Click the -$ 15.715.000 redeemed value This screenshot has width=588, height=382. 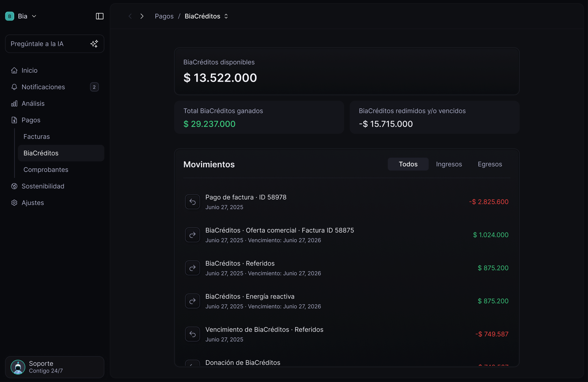click(386, 124)
